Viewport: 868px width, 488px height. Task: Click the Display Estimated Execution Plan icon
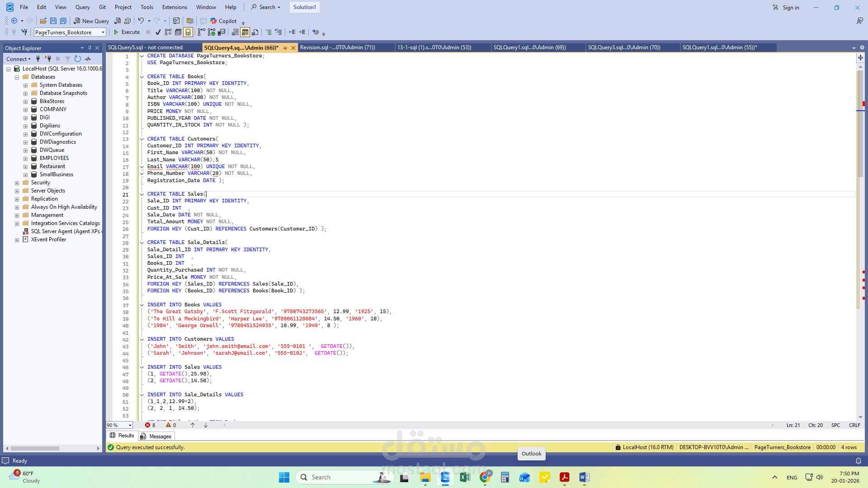(x=168, y=32)
